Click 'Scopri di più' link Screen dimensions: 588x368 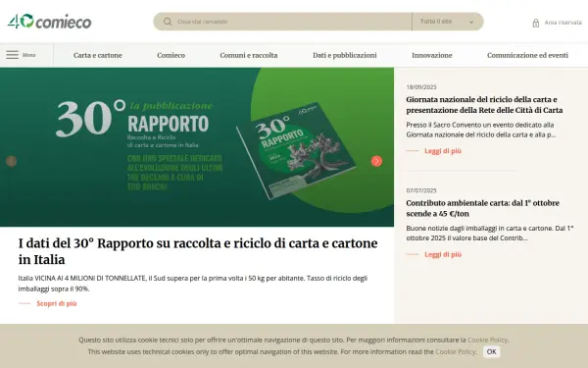57,303
